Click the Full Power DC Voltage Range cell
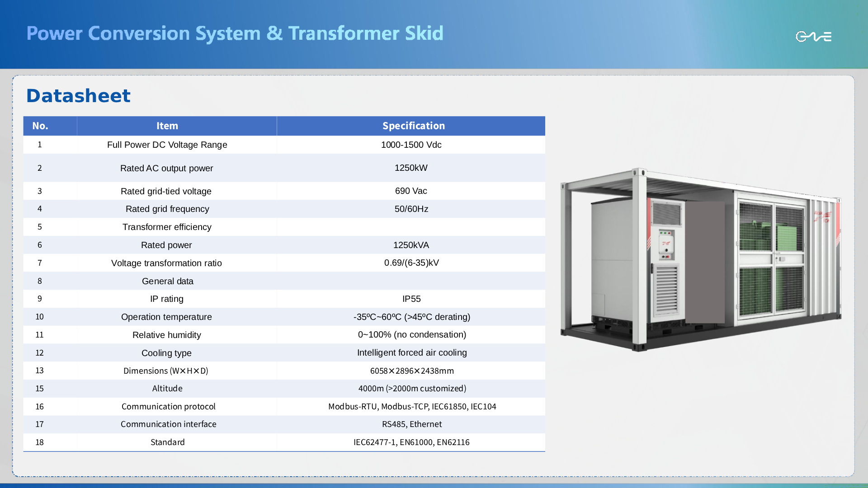 point(167,145)
